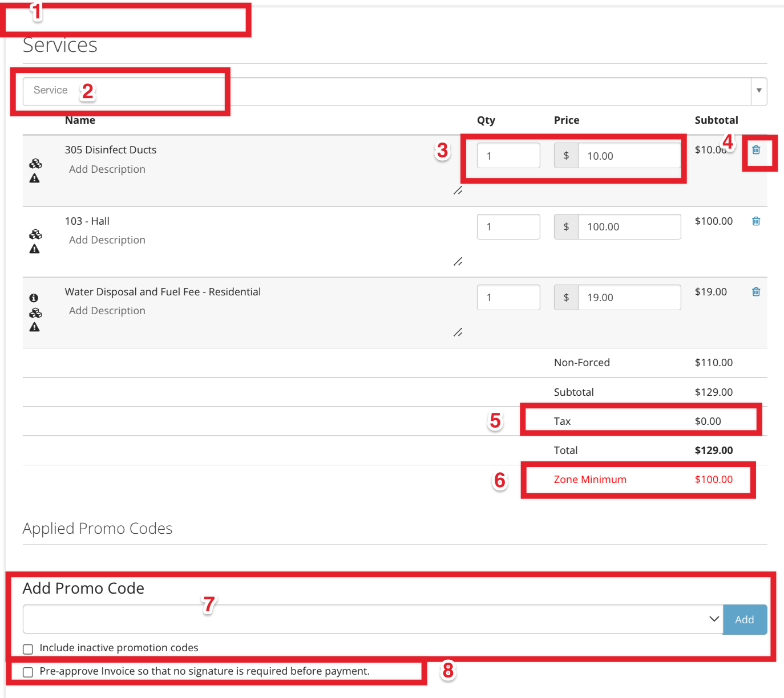Screen dimensions: 784x698
Task: Click the cubes icon beside 305 Disinfect Ducts
Action: 35,164
